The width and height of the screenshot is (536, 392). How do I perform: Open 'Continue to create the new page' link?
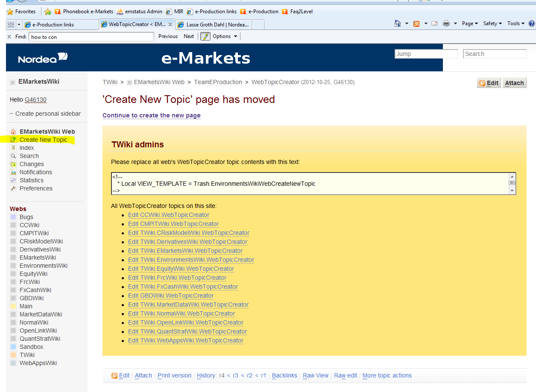click(151, 115)
